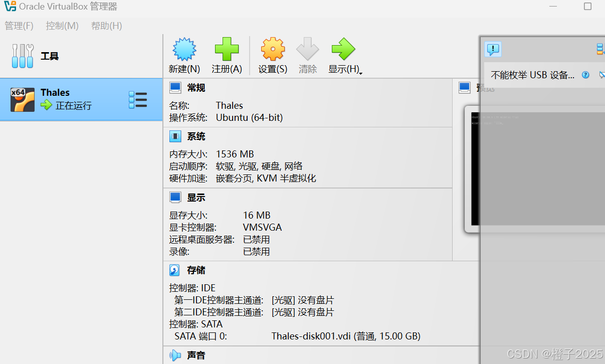Click the 声音 speaker icon

[175, 355]
